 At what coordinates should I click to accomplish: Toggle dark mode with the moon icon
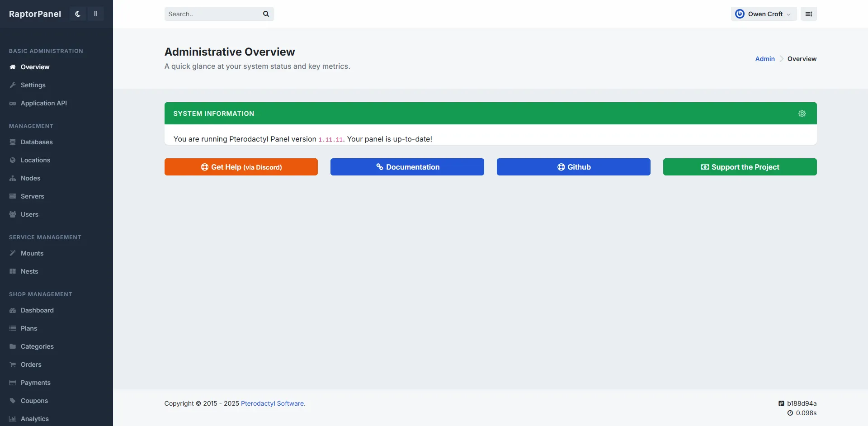pos(78,14)
